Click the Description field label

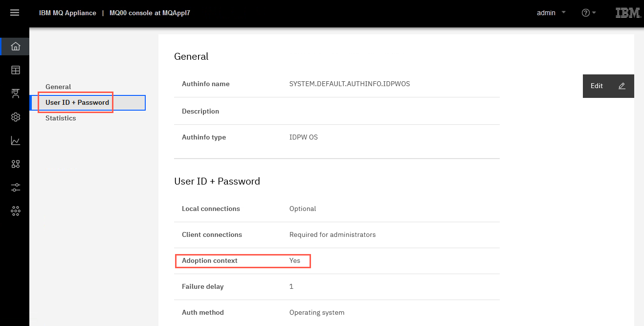tap(200, 111)
